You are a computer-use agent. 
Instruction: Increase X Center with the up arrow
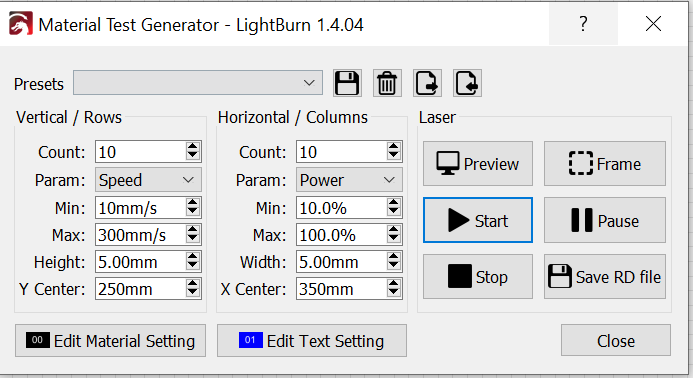tap(394, 283)
